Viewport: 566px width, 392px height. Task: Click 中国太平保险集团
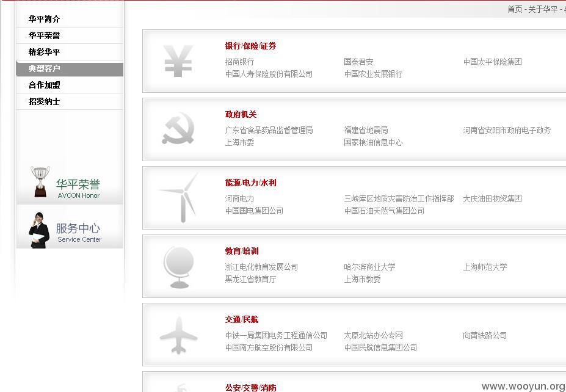click(492, 62)
